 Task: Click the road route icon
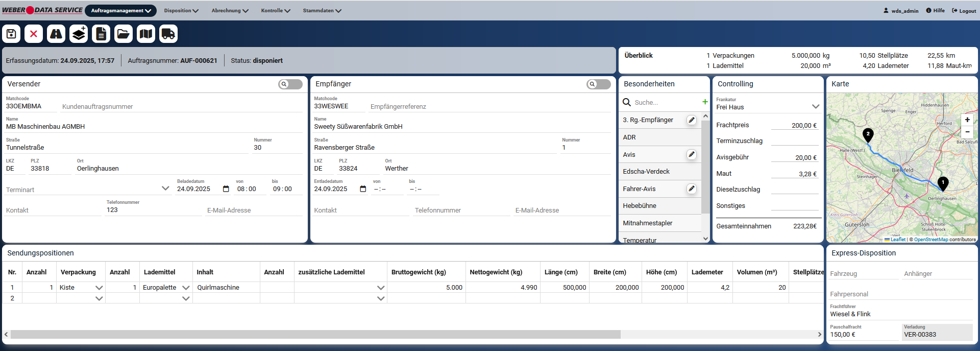pos(56,34)
